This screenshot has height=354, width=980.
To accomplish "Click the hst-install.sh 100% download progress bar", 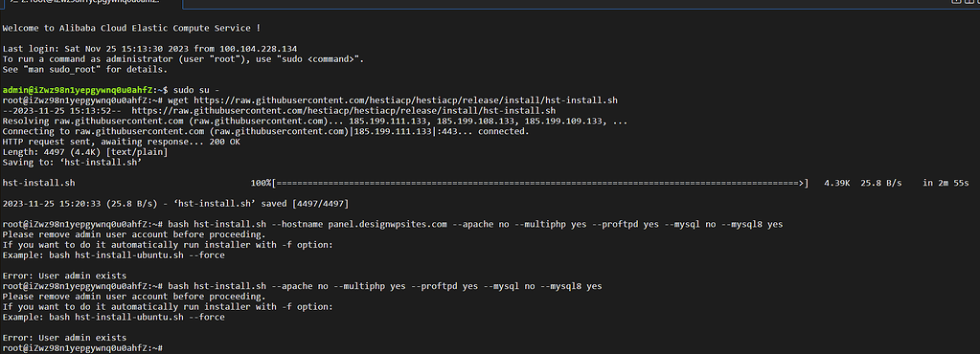I will click(x=541, y=183).
